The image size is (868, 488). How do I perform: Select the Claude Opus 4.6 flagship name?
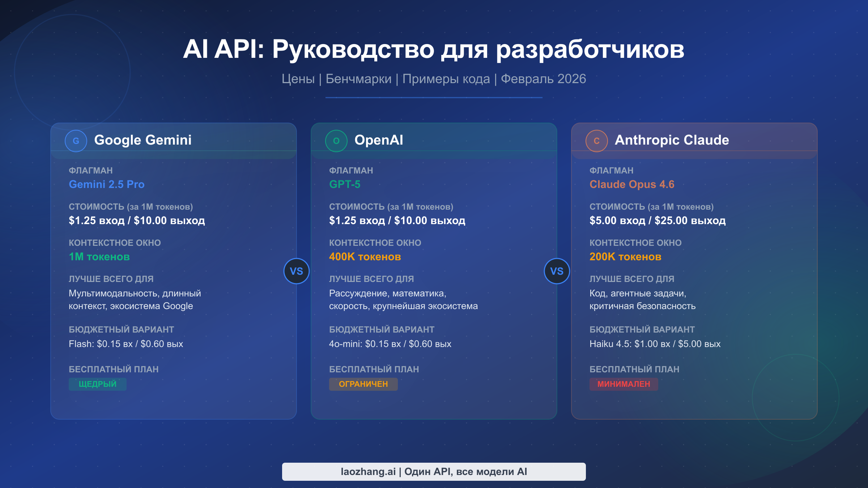click(632, 184)
